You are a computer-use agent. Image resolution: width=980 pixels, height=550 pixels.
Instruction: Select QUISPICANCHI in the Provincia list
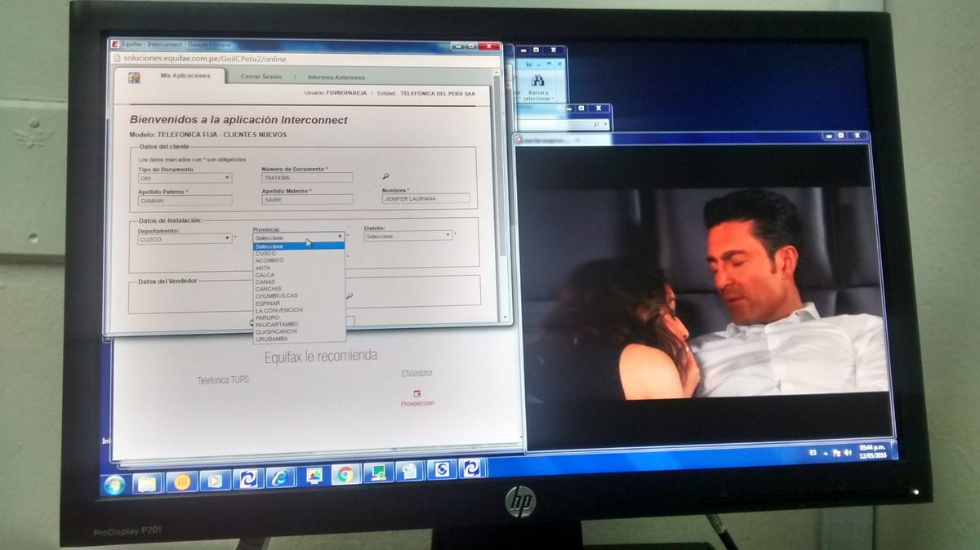299,331
